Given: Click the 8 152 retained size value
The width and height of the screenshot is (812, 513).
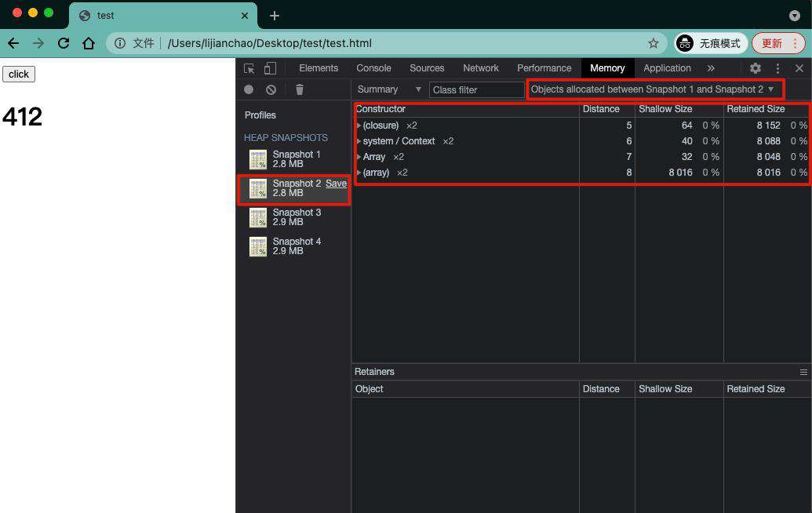Looking at the screenshot, I should (768, 126).
